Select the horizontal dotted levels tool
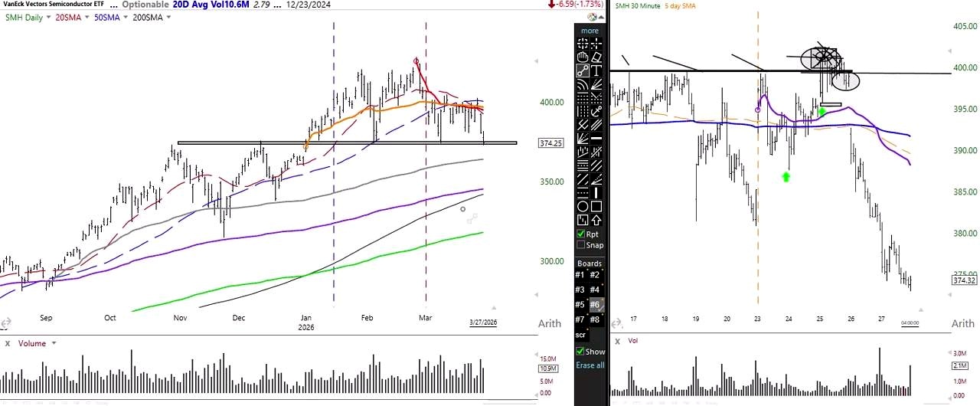The width and height of the screenshot is (980, 406). 583,97
